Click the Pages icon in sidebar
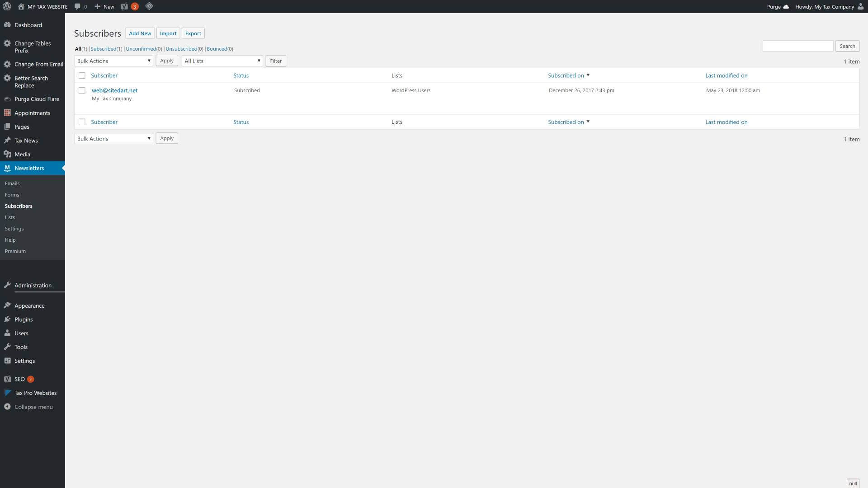The width and height of the screenshot is (868, 488). coord(7,127)
